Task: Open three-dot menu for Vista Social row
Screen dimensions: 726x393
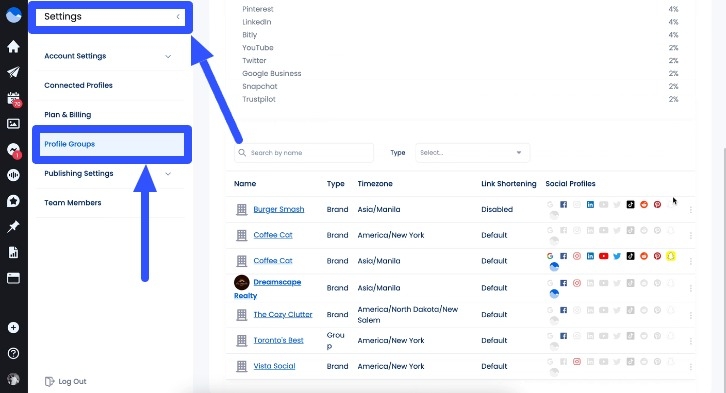Action: 690,367
